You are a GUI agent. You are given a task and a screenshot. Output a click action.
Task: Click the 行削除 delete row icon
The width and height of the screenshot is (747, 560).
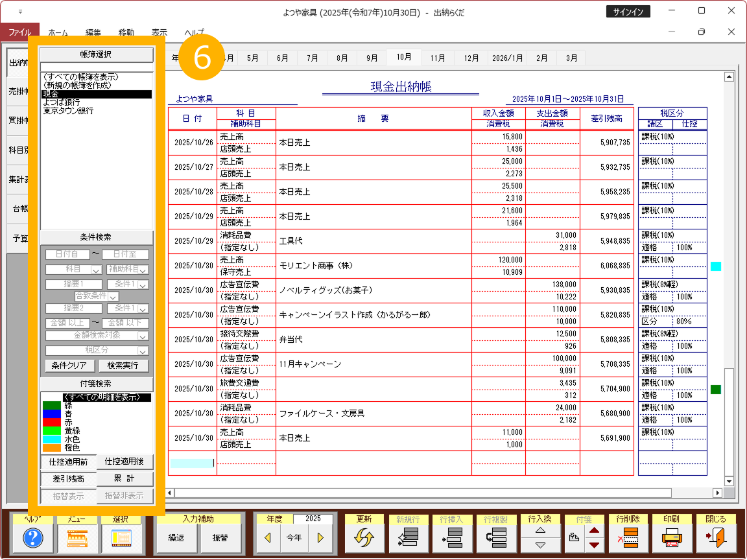[628, 537]
